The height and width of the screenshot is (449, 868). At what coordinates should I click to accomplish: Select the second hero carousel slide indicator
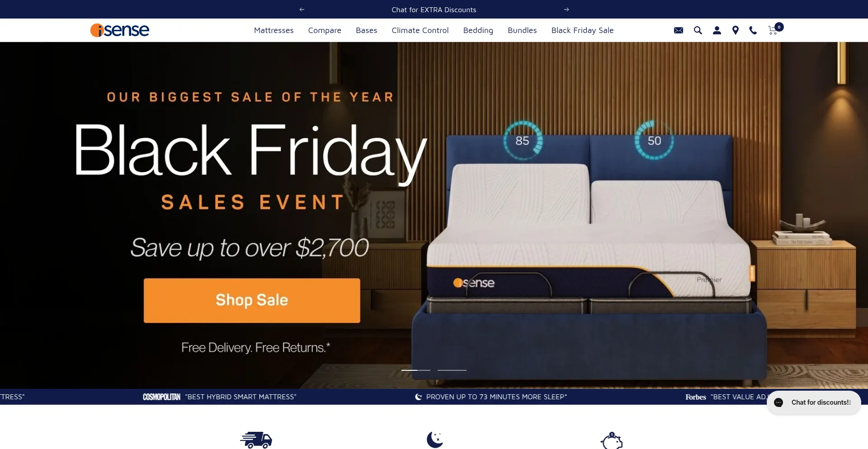(452, 370)
